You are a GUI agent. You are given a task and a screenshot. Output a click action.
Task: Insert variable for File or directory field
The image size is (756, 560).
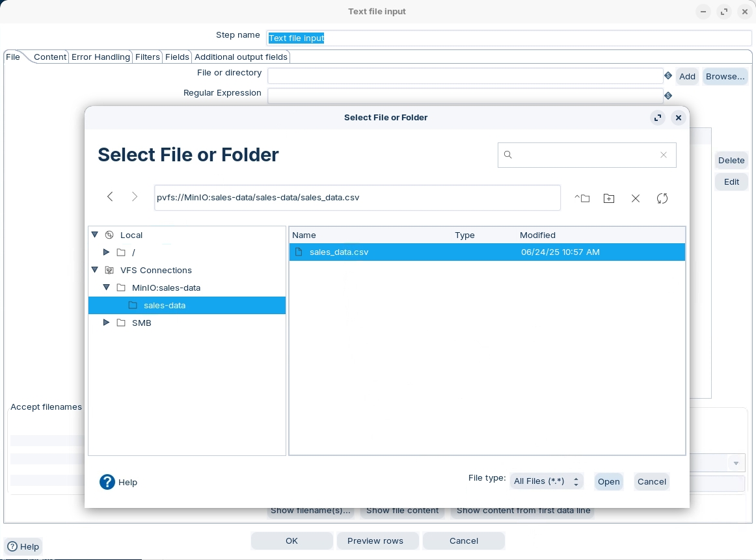tap(668, 76)
